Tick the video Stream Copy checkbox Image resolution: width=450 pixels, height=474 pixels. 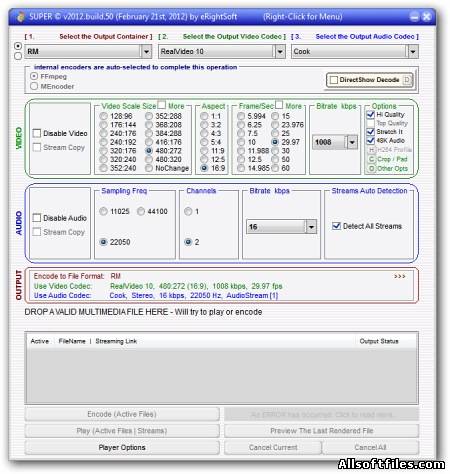(x=37, y=147)
